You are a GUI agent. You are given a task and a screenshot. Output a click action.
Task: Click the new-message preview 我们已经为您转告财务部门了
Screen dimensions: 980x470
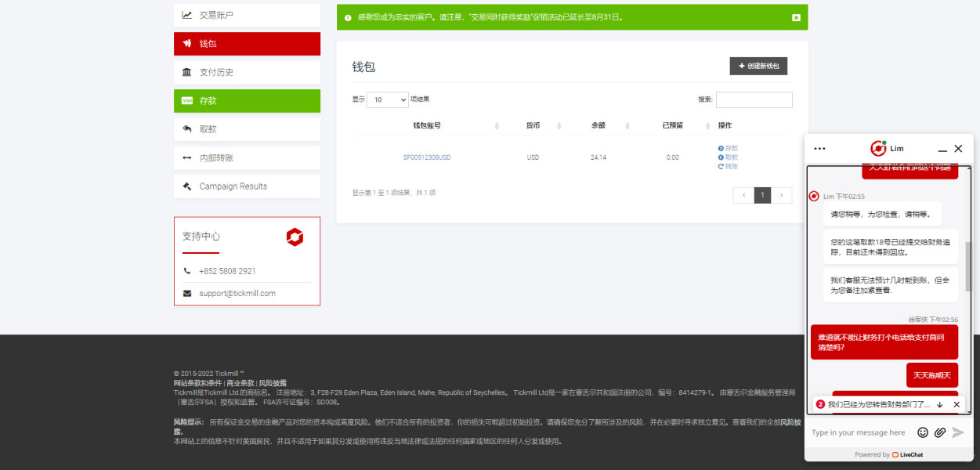coord(878,404)
